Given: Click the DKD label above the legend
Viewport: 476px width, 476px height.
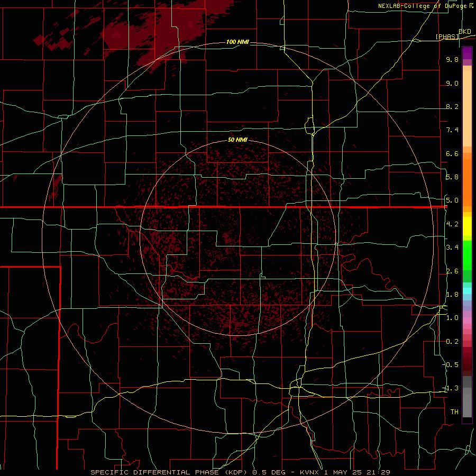Looking at the screenshot, I should (x=465, y=32).
